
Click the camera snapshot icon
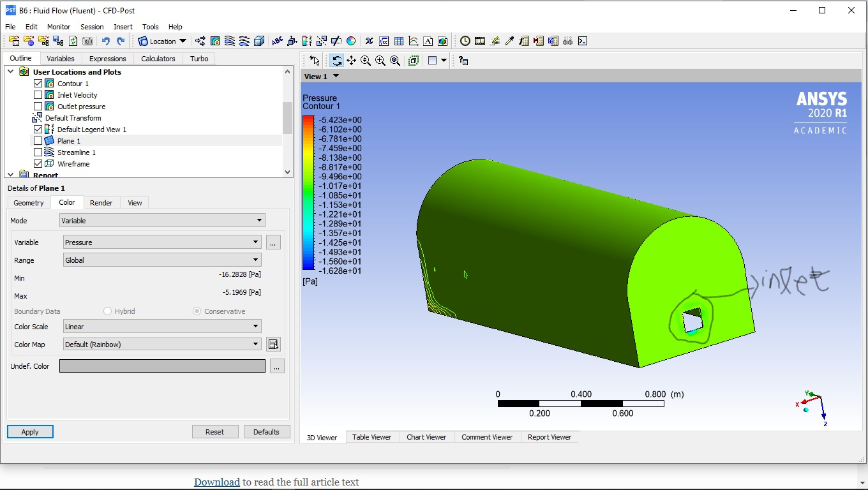tap(87, 41)
